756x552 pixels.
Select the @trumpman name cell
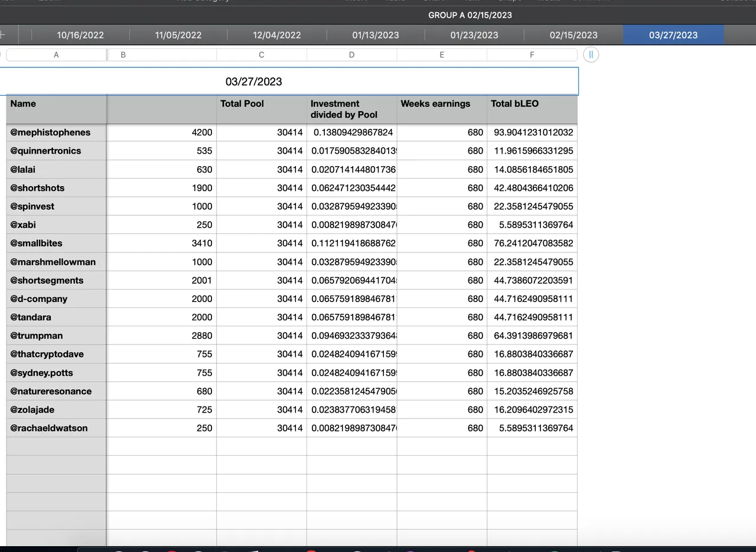pyautogui.click(x=57, y=336)
